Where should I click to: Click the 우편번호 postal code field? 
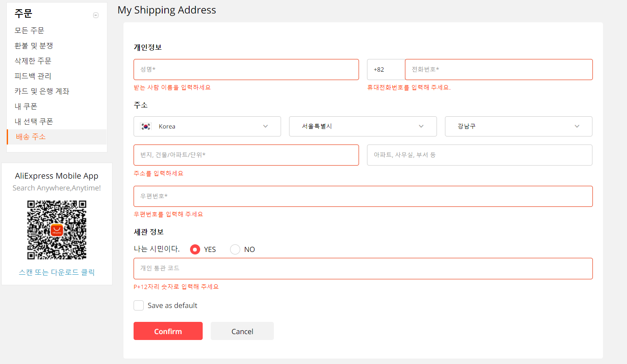[363, 196]
